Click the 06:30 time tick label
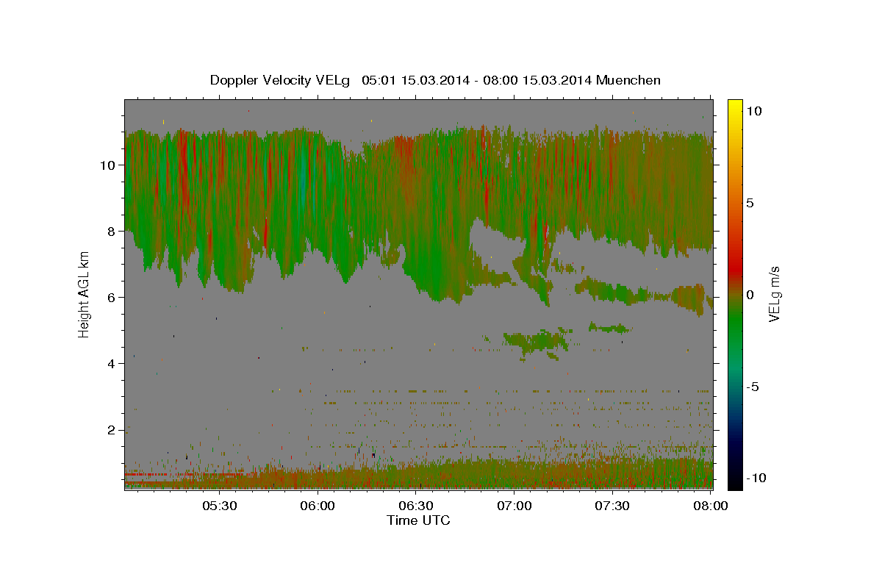Image resolution: width=882 pixels, height=588 pixels. [x=416, y=506]
